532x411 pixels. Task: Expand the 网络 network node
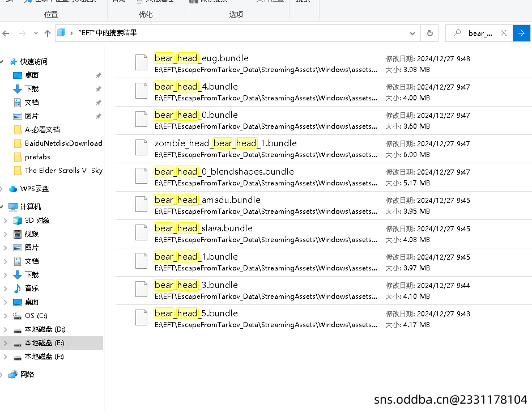click(3, 375)
